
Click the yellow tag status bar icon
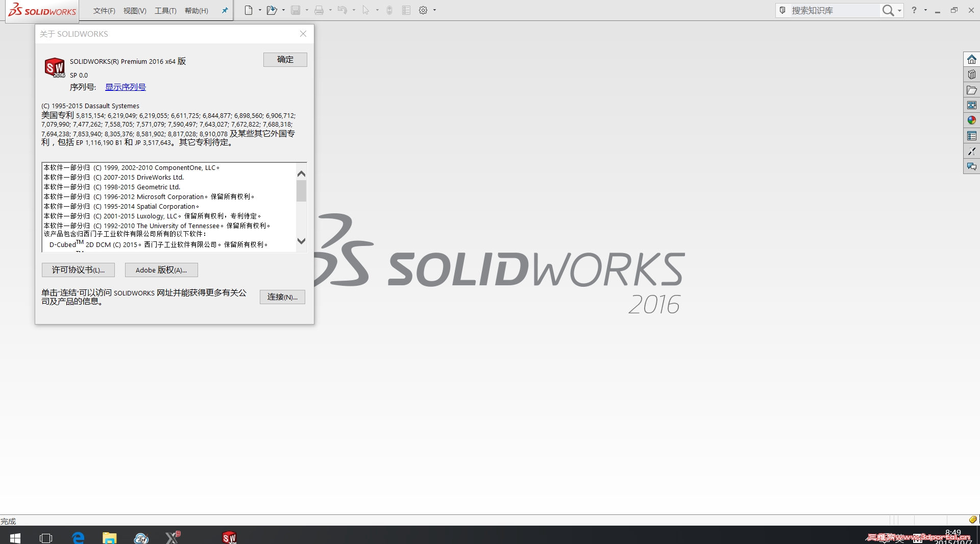(x=973, y=520)
